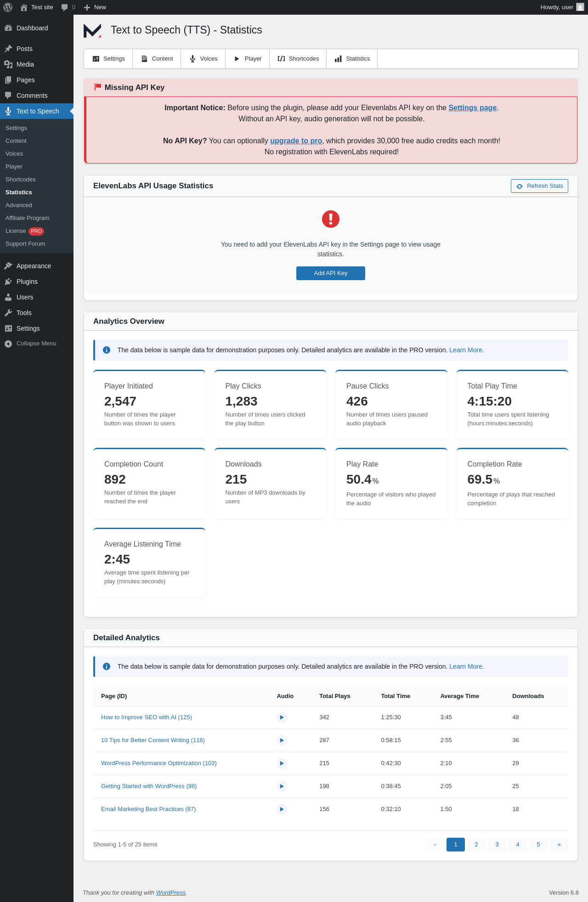Play audio for How to Improve SEO
Viewport: 588px width, 902px height.
282,717
